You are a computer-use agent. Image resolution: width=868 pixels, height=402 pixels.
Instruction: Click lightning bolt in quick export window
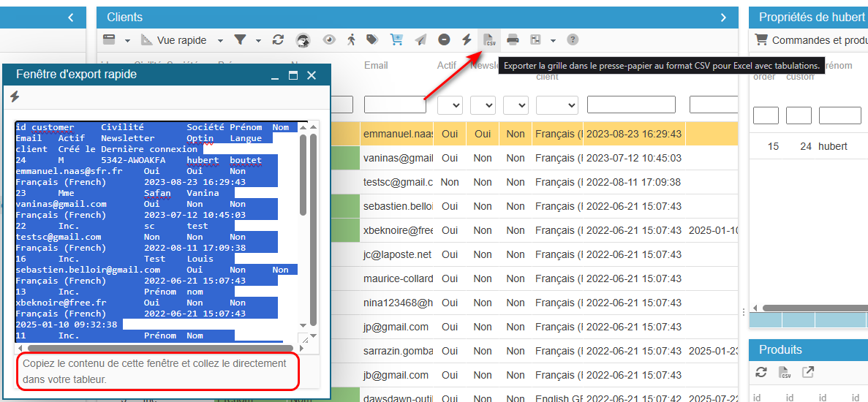15,96
